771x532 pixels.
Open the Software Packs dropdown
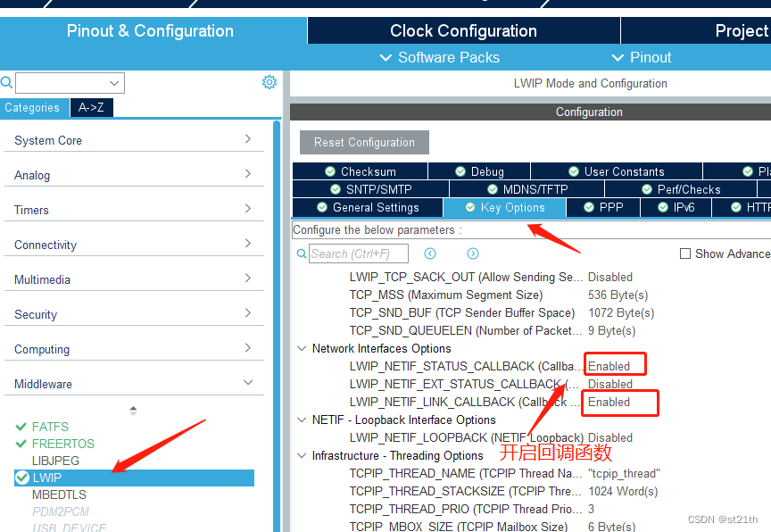point(439,57)
